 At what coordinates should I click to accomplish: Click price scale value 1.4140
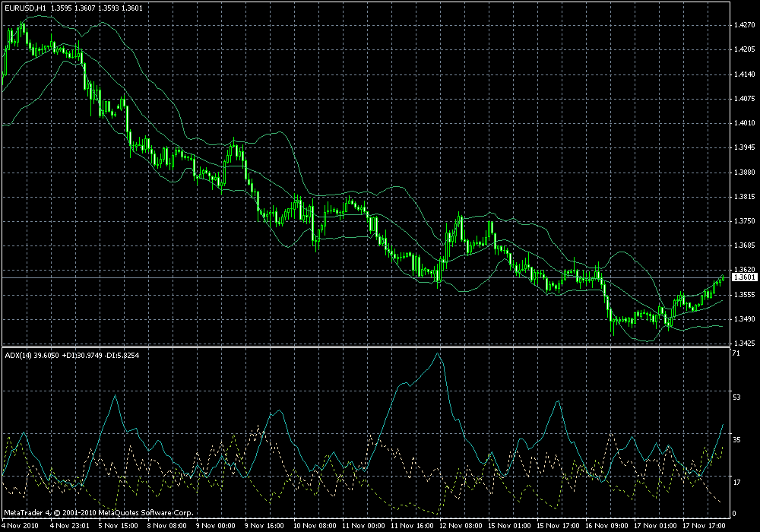pyautogui.click(x=745, y=74)
